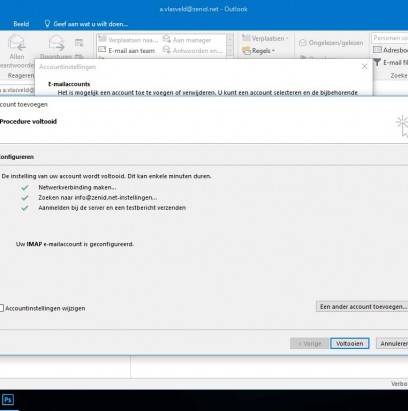Click Een ander account toevoegen button
Viewport: 408px width, 411px height.
pyautogui.click(x=362, y=306)
